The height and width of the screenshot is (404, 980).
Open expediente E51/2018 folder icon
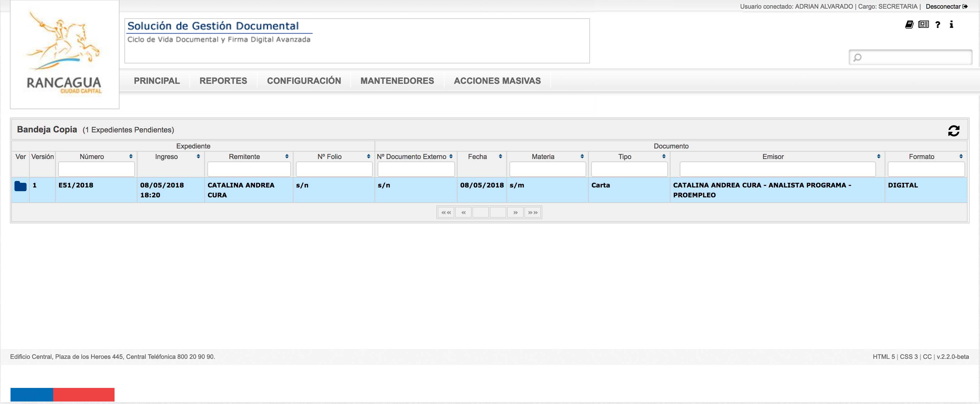[x=20, y=186]
